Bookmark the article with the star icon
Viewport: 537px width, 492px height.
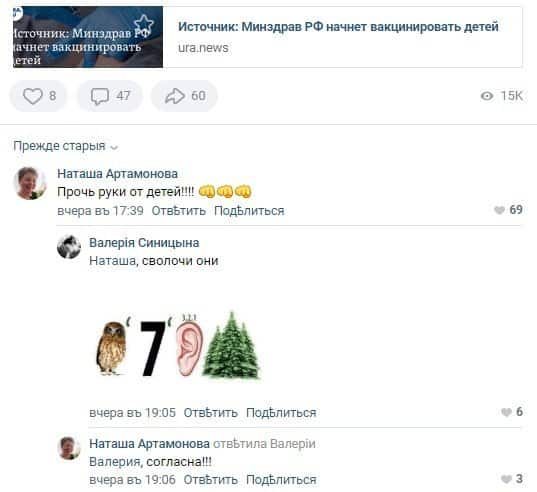tap(143, 24)
